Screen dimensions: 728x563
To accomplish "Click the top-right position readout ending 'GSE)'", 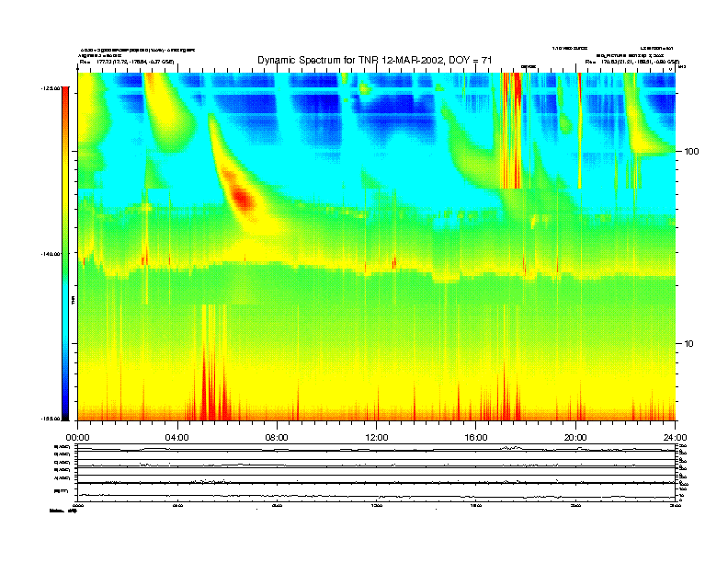I will [x=632, y=62].
